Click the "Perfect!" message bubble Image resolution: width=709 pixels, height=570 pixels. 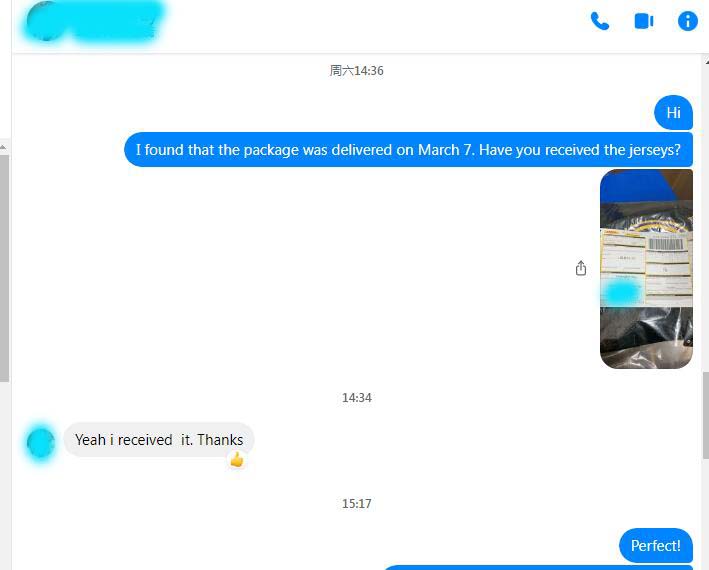656,546
